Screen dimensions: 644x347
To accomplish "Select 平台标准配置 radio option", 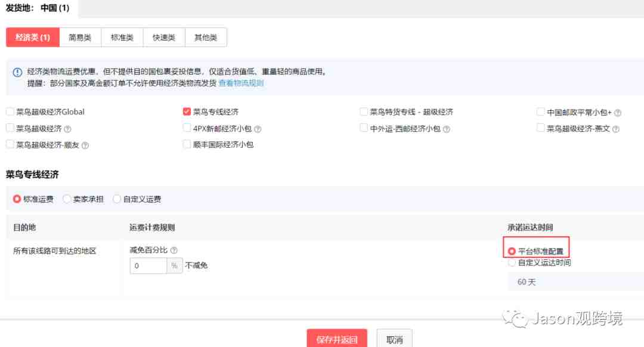I will coord(512,251).
